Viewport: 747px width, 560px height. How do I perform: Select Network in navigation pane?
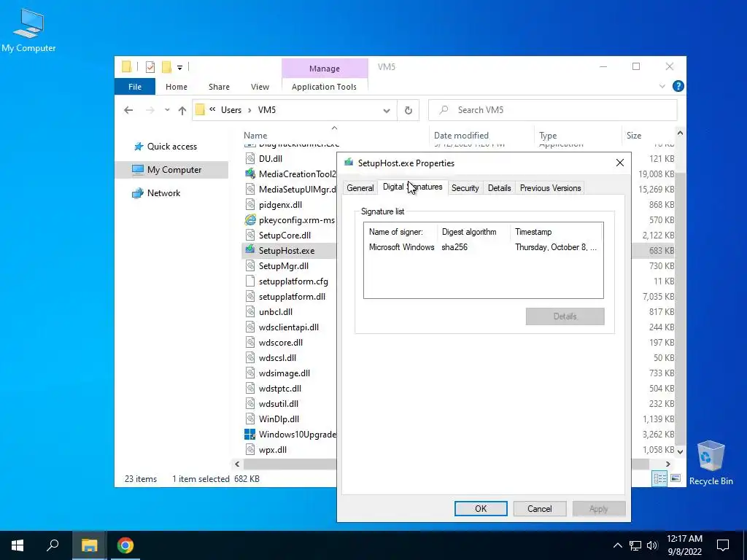(163, 192)
